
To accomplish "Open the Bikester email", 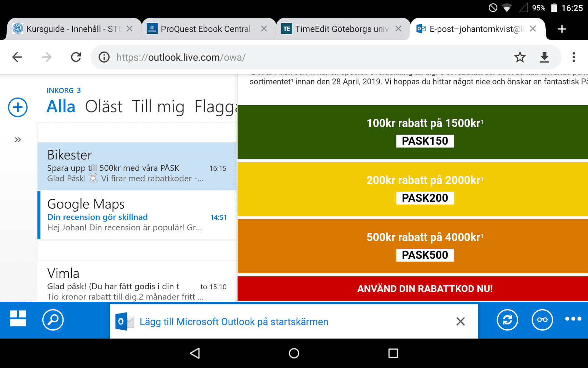I will [x=137, y=166].
